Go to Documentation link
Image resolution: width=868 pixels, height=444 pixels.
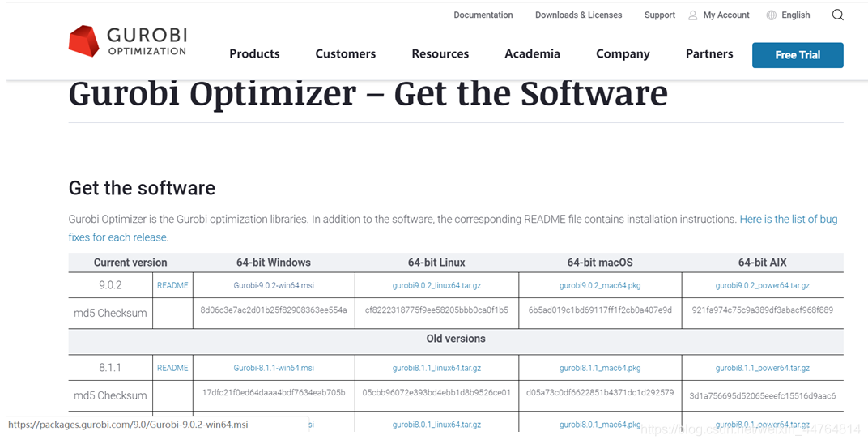point(483,15)
